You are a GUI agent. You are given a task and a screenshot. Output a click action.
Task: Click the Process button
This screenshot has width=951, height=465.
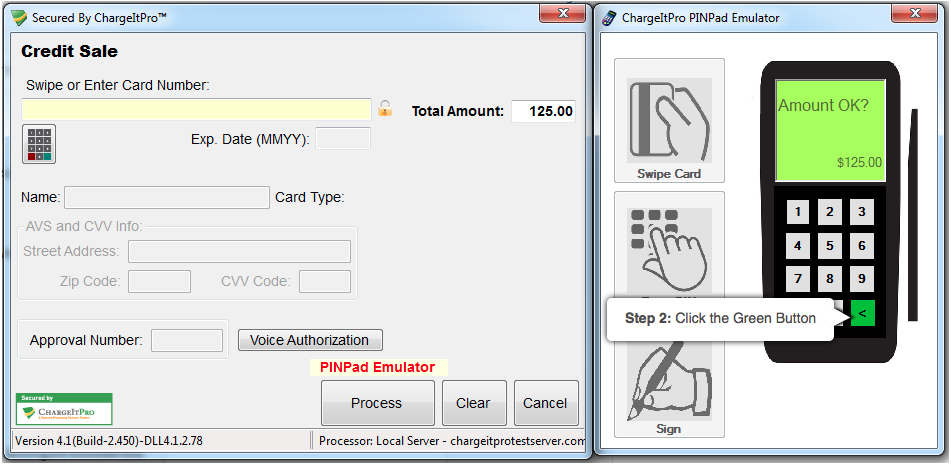tap(377, 403)
